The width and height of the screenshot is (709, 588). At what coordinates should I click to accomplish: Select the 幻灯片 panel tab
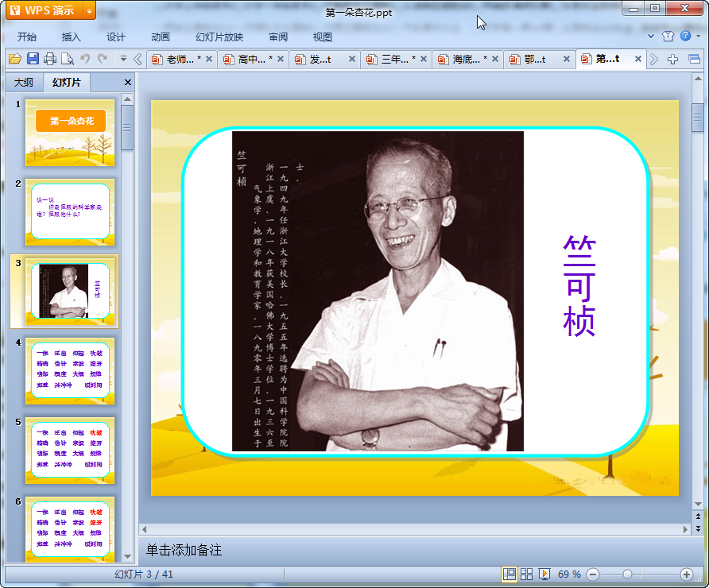tap(67, 83)
